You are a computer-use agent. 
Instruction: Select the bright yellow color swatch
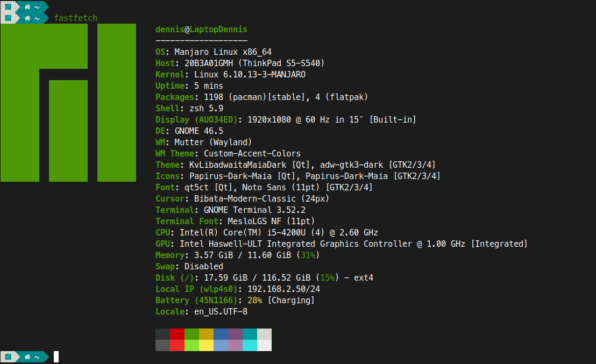(206, 345)
